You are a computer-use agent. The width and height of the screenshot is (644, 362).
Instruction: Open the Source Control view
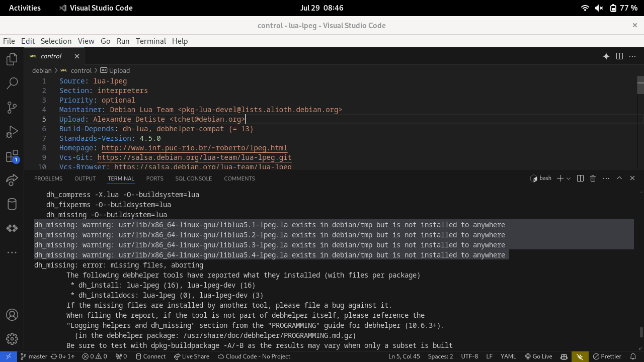pos(12,108)
